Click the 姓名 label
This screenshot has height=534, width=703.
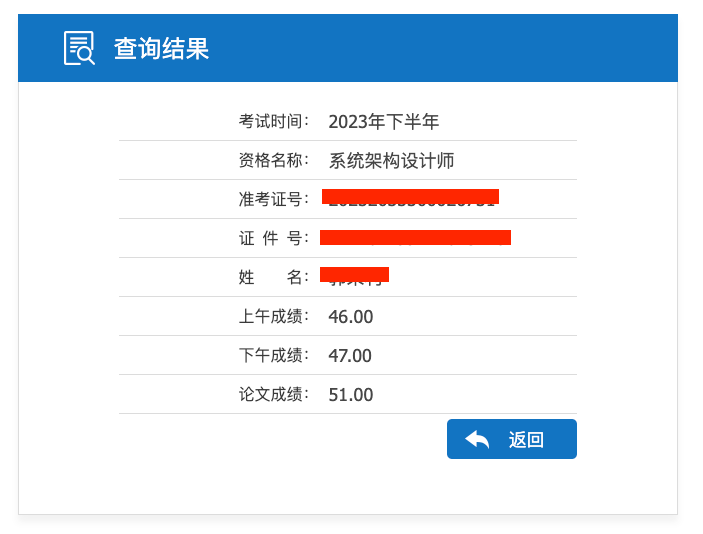pyautogui.click(x=273, y=277)
